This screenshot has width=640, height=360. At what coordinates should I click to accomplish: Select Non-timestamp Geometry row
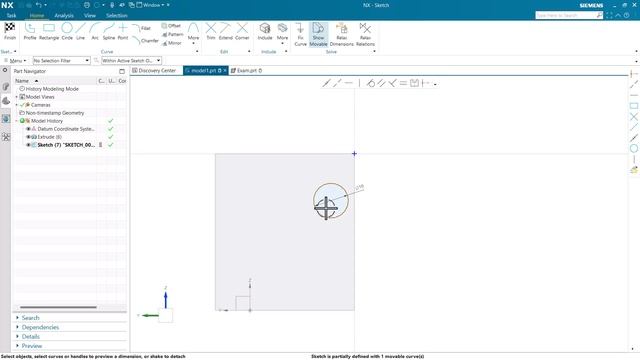pos(55,113)
